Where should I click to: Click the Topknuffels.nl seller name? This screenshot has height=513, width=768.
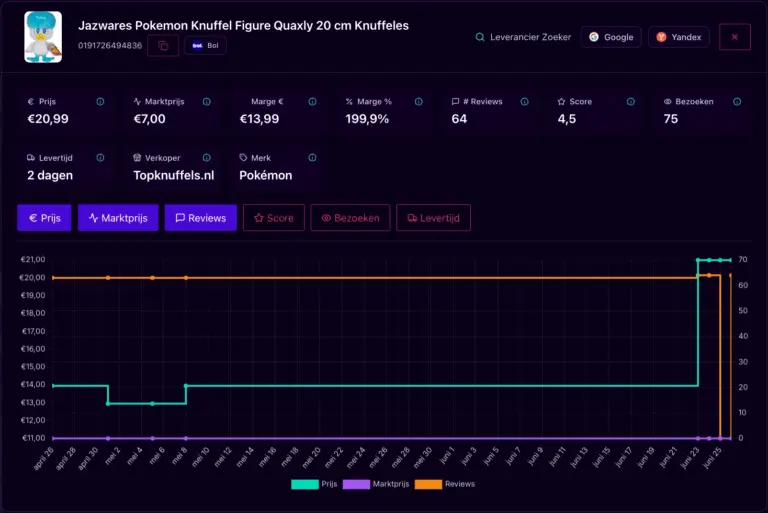pos(174,175)
